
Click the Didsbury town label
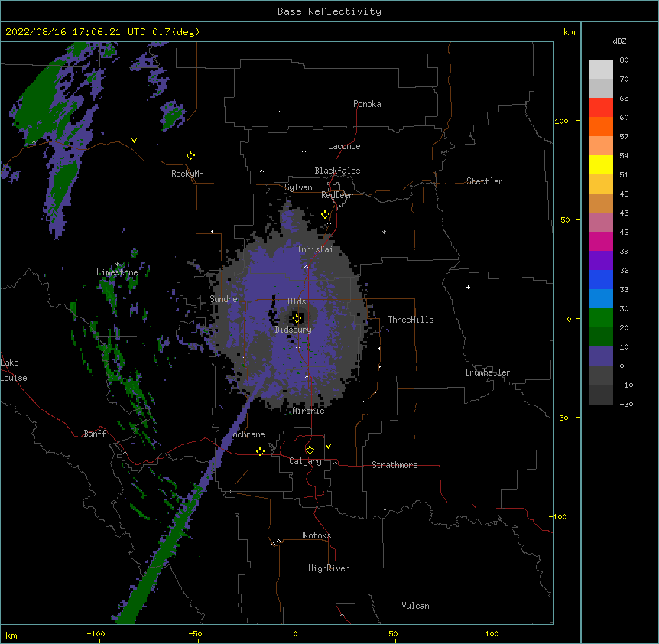tap(294, 330)
